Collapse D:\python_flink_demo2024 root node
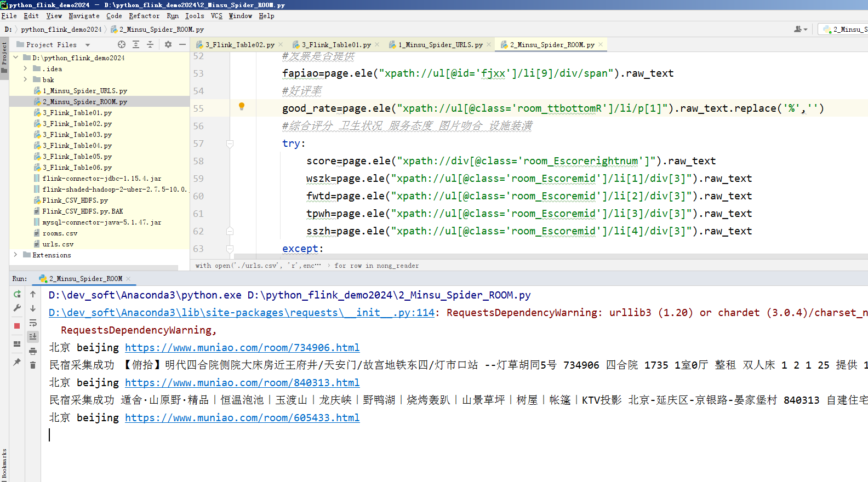The width and height of the screenshot is (868, 482). tap(16, 58)
